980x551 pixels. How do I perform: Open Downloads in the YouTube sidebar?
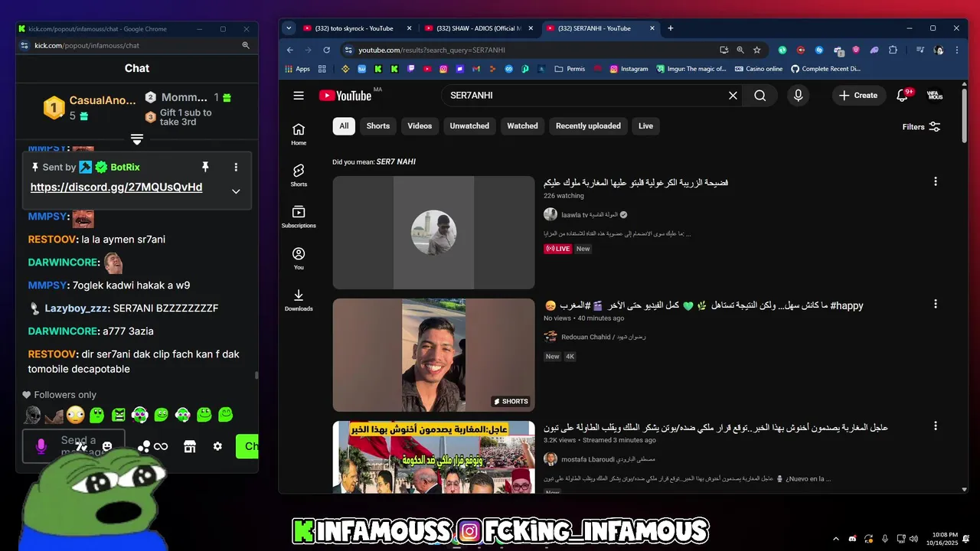299,299
